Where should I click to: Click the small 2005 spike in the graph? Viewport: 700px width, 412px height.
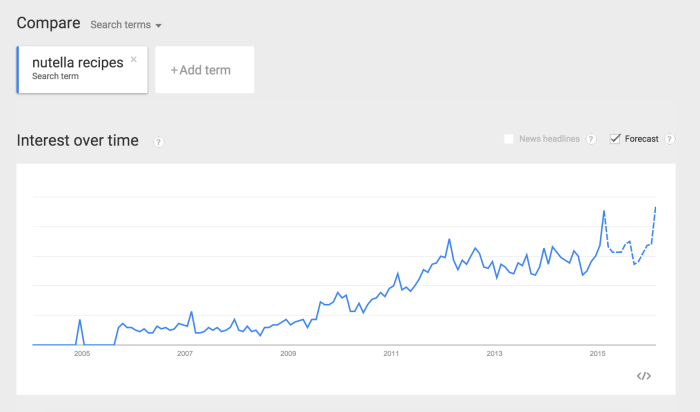(x=81, y=320)
